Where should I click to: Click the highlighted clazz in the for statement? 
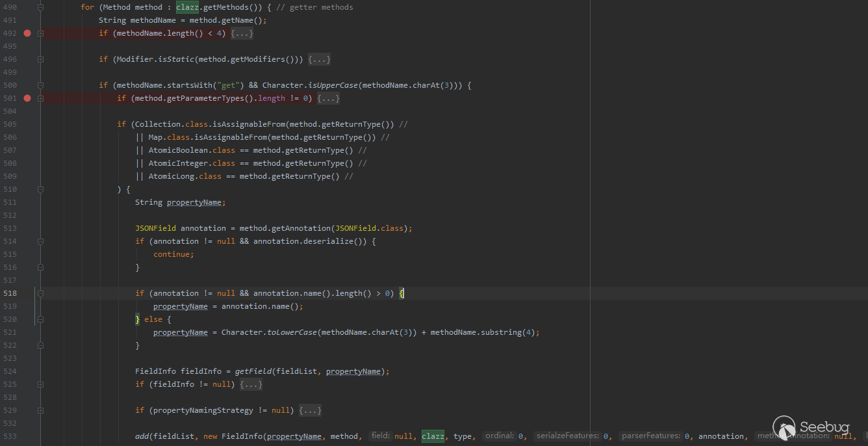187,7
